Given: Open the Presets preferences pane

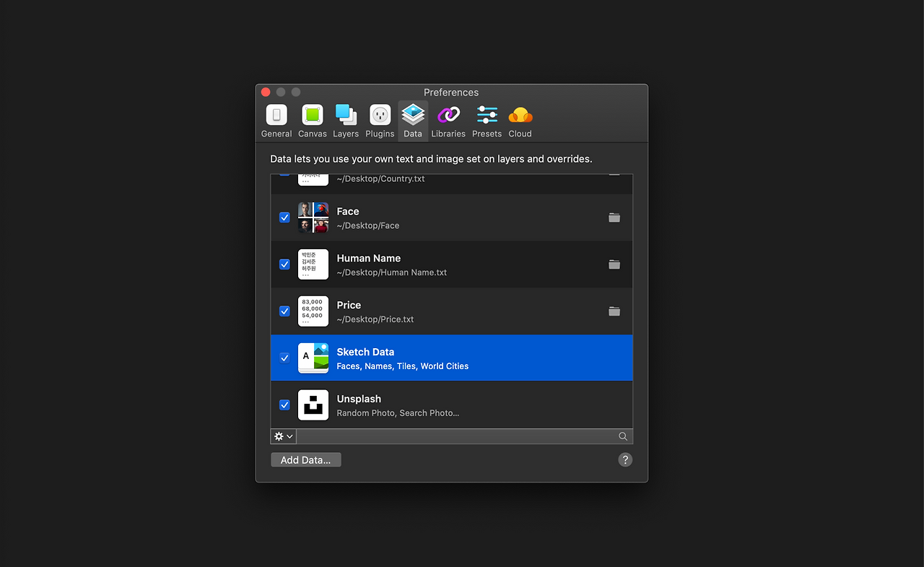Looking at the screenshot, I should 486,120.
